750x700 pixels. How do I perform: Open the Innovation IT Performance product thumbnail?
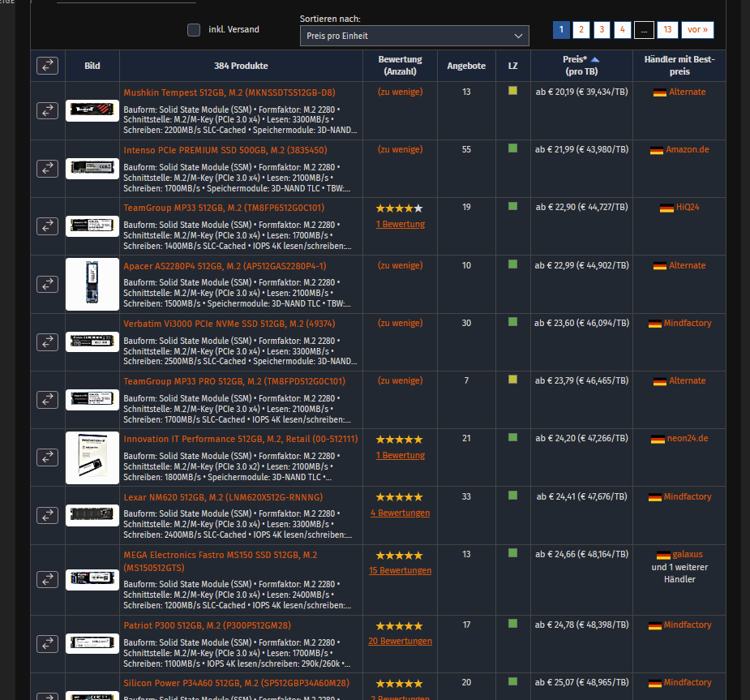click(92, 458)
